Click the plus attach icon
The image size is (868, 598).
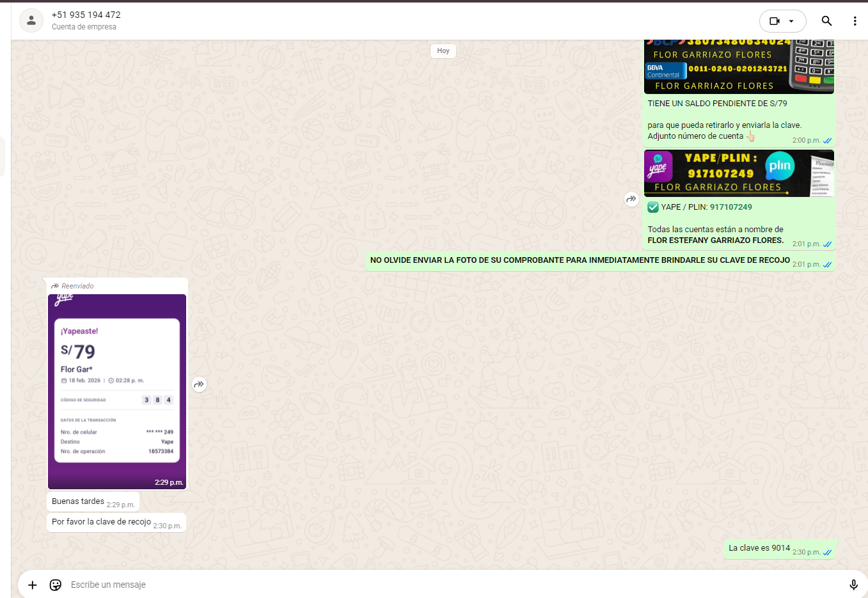click(33, 585)
